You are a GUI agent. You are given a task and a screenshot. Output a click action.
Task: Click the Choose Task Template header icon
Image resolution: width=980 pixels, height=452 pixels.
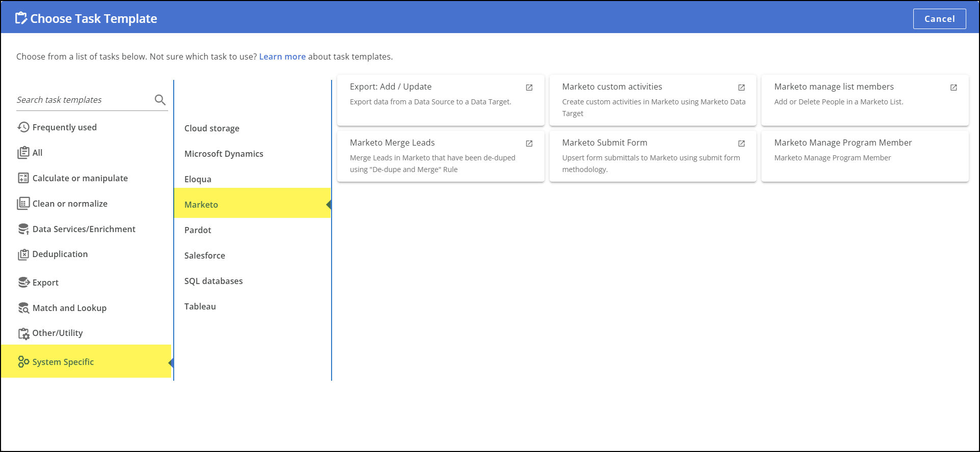point(21,18)
